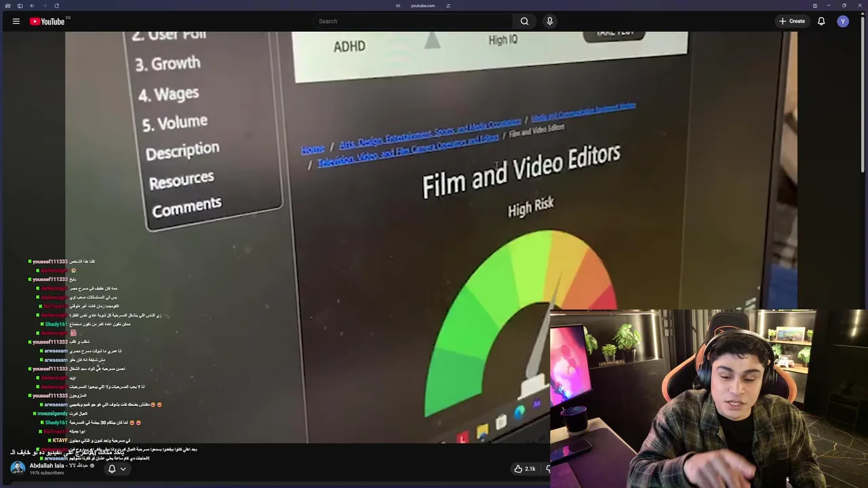This screenshot has height=488, width=868.
Task: Open the YouTube hamburger guide menu
Action: coord(16,21)
